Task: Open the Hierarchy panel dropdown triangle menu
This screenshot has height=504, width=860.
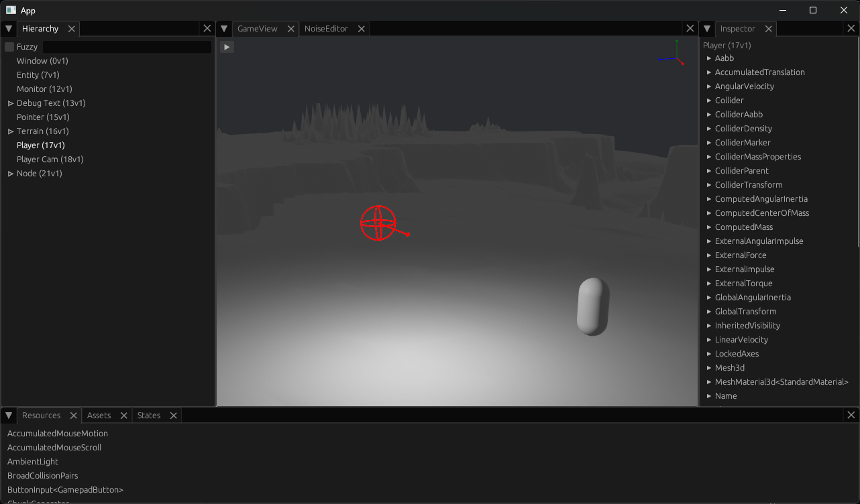Action: pyautogui.click(x=9, y=29)
